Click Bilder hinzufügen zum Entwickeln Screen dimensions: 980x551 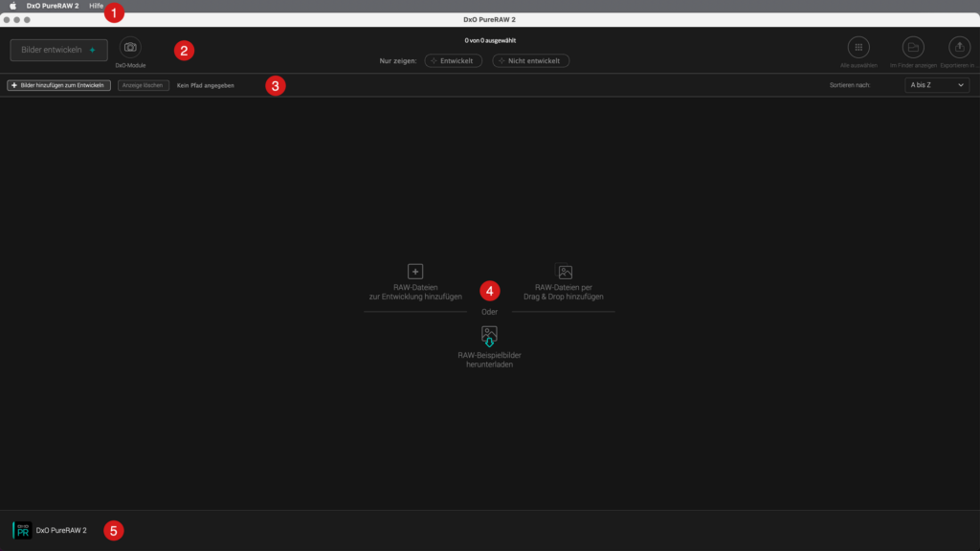point(58,85)
